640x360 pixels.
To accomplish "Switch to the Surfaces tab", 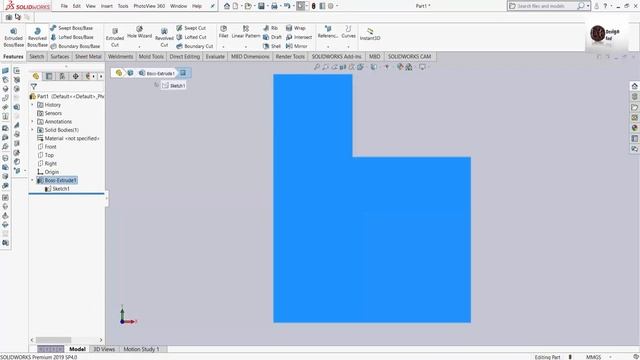I will (x=60, y=57).
